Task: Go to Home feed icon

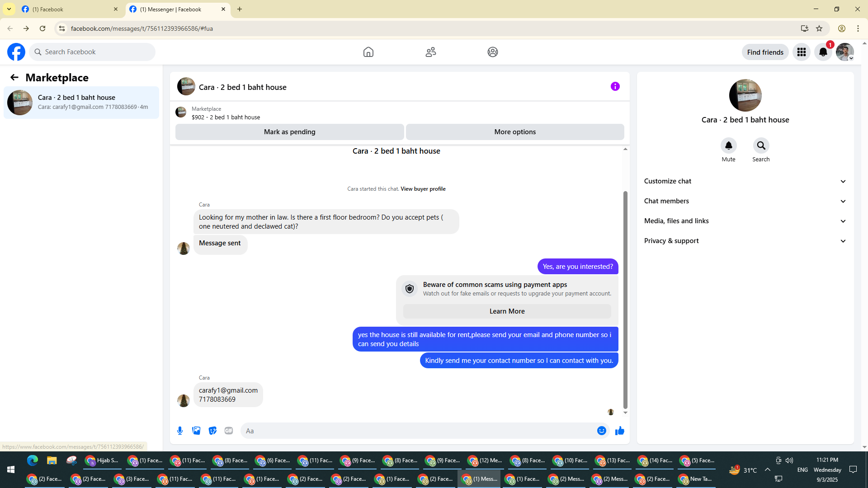Action: click(x=368, y=52)
